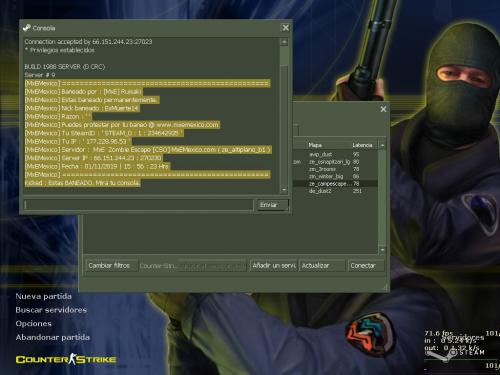The height and width of the screenshot is (375, 500).
Task: Click the Steam icon in the Consola title bar
Action: (27, 28)
